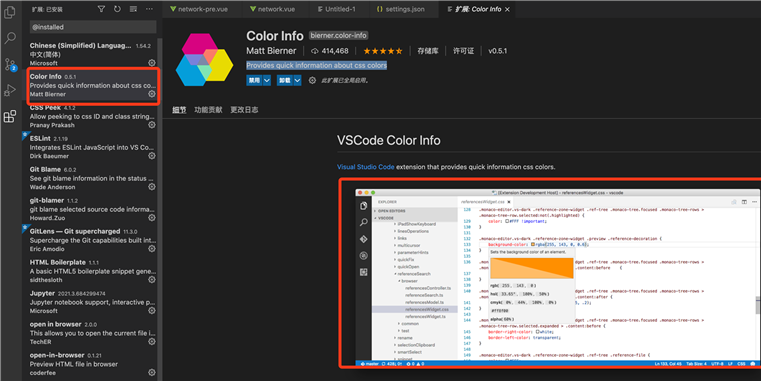The image size is (761, 381).
Task: Select CSS Peek extension in list
Action: tap(92, 116)
